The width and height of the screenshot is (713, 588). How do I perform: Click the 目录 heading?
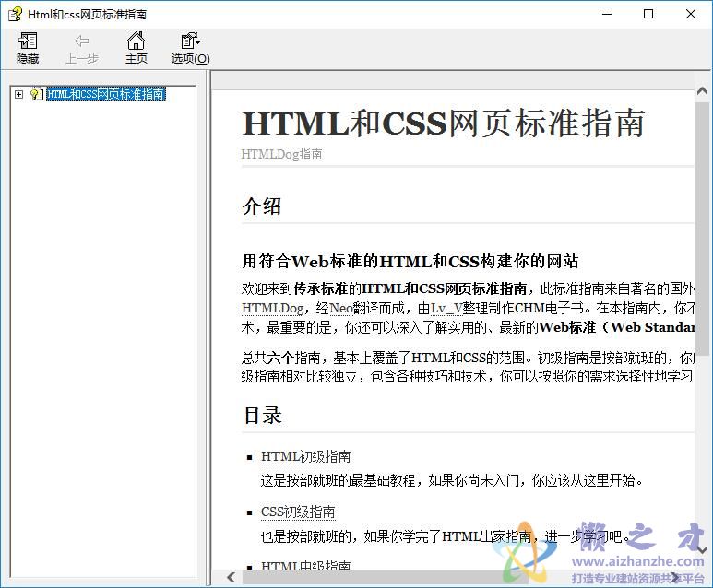point(262,416)
